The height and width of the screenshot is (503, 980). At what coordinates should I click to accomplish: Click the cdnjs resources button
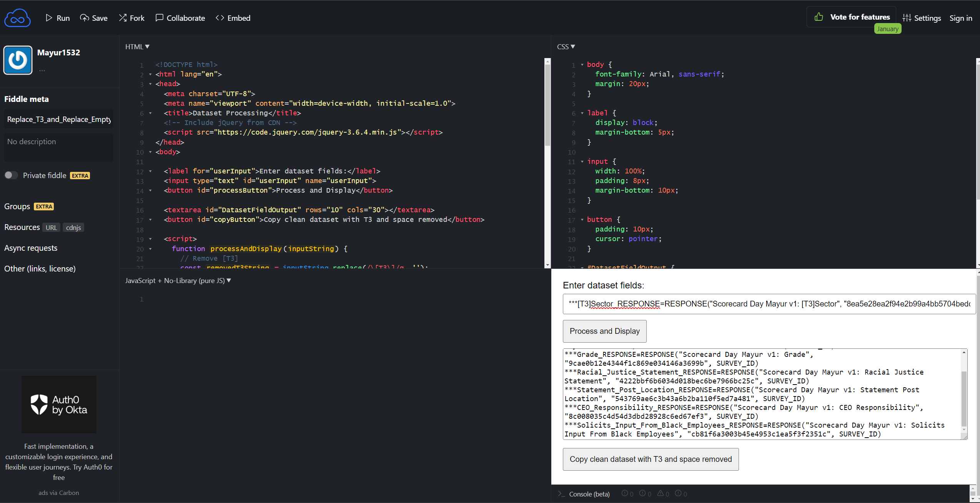[73, 227]
